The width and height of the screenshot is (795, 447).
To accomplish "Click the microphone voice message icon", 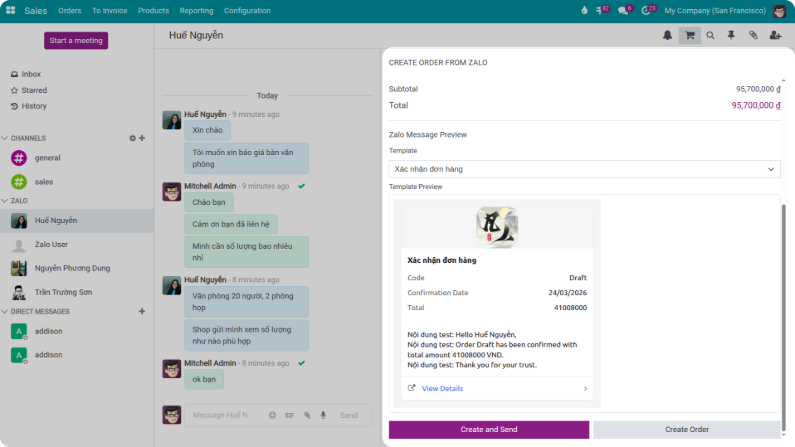I will click(x=322, y=415).
